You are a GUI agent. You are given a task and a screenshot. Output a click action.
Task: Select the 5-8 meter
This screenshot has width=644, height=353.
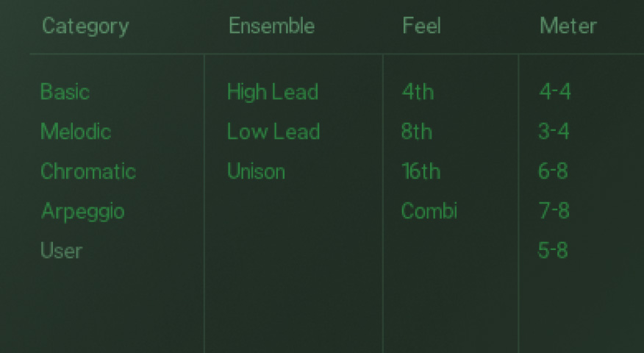[553, 251]
